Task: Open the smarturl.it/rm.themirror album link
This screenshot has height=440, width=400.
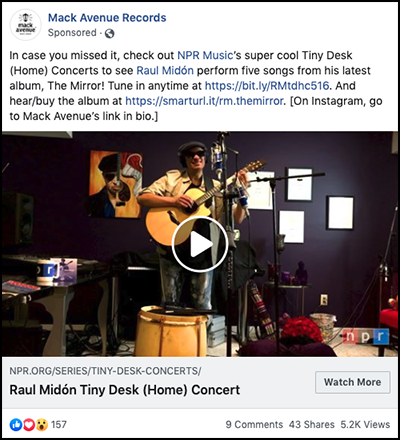Action: pos(204,101)
